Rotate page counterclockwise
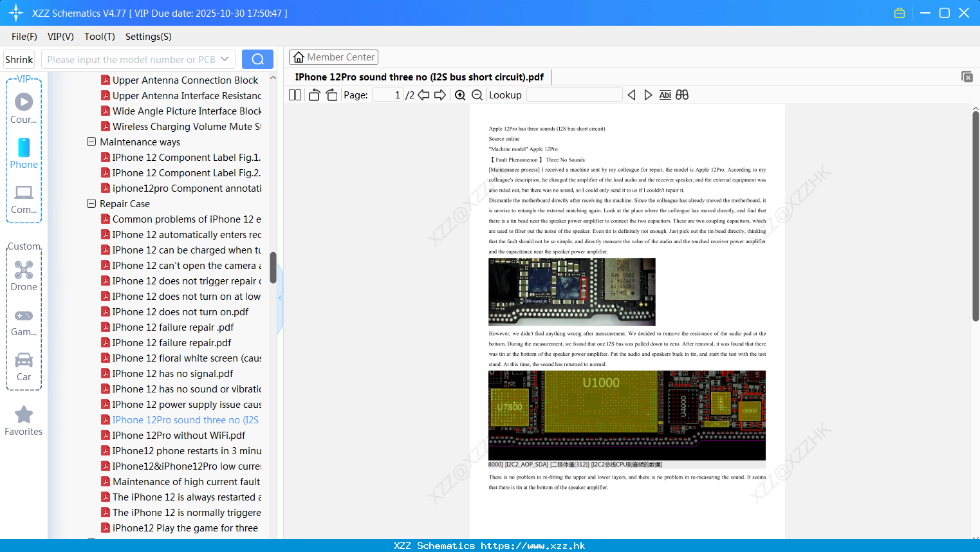 coord(314,95)
